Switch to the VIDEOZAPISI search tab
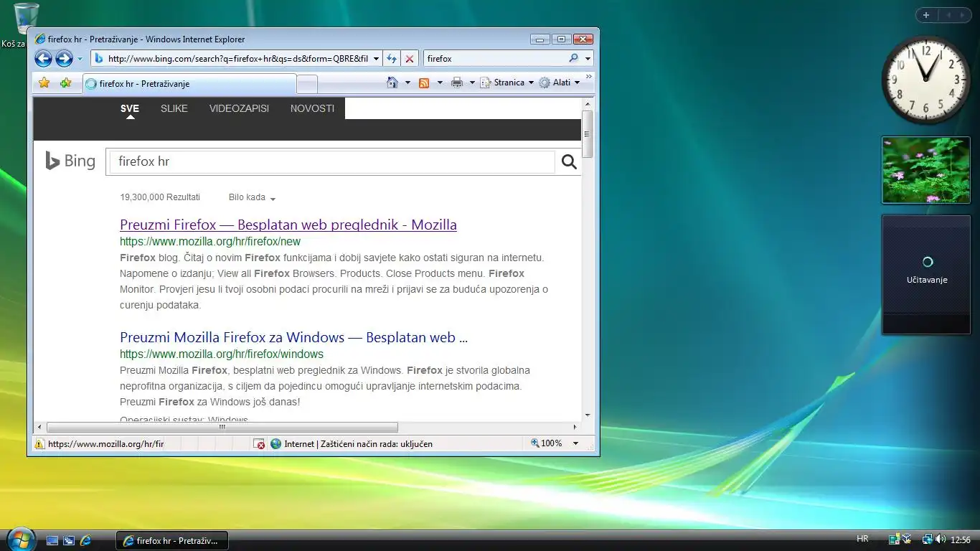 click(x=239, y=108)
